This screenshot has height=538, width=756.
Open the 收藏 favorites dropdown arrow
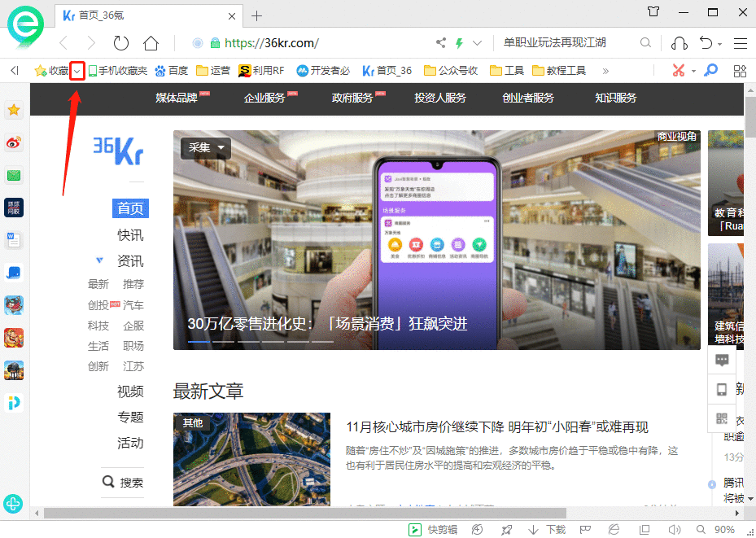click(77, 70)
